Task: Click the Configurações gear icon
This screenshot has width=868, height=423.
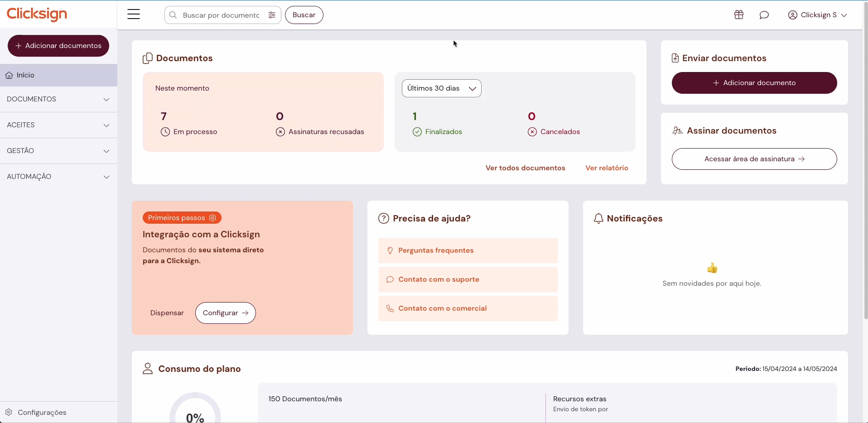Action: pyautogui.click(x=9, y=413)
